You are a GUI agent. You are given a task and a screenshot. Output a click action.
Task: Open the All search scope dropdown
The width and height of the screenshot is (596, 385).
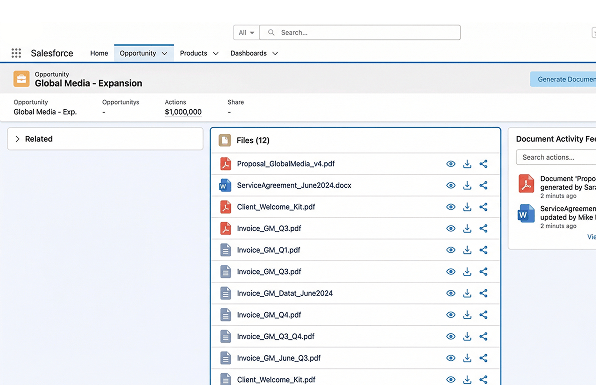[x=246, y=33]
